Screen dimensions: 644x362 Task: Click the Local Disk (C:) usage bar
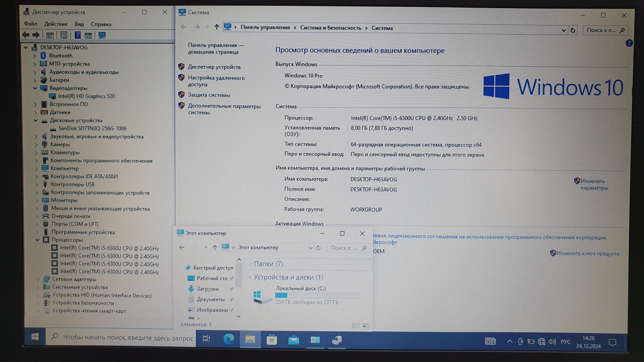coord(317,295)
